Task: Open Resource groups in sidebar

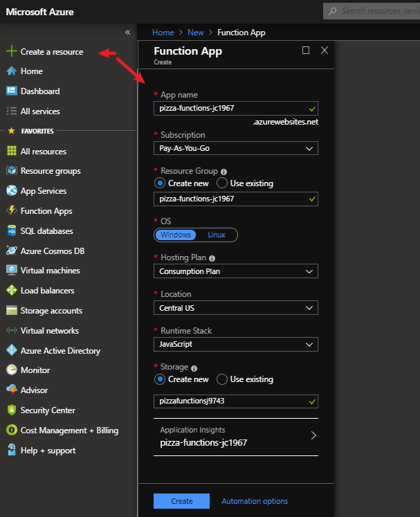Action: pyautogui.click(x=51, y=171)
